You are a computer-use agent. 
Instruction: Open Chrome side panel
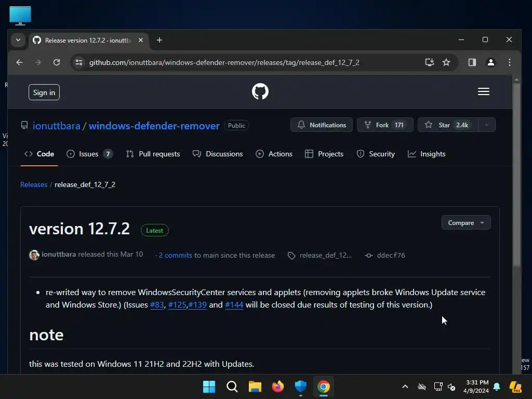pos(472,62)
